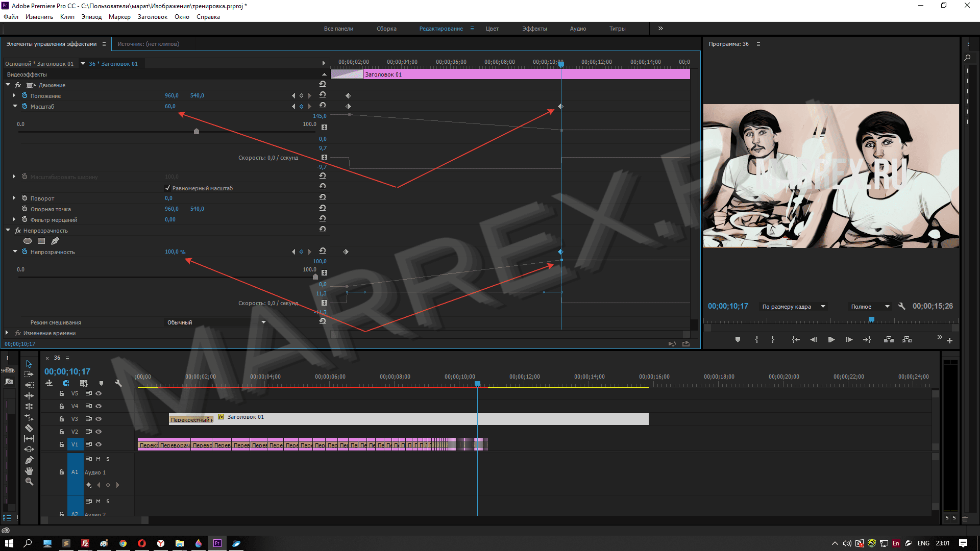Reset the Положение parameter
This screenshot has height=551, width=980.
pos(323,95)
